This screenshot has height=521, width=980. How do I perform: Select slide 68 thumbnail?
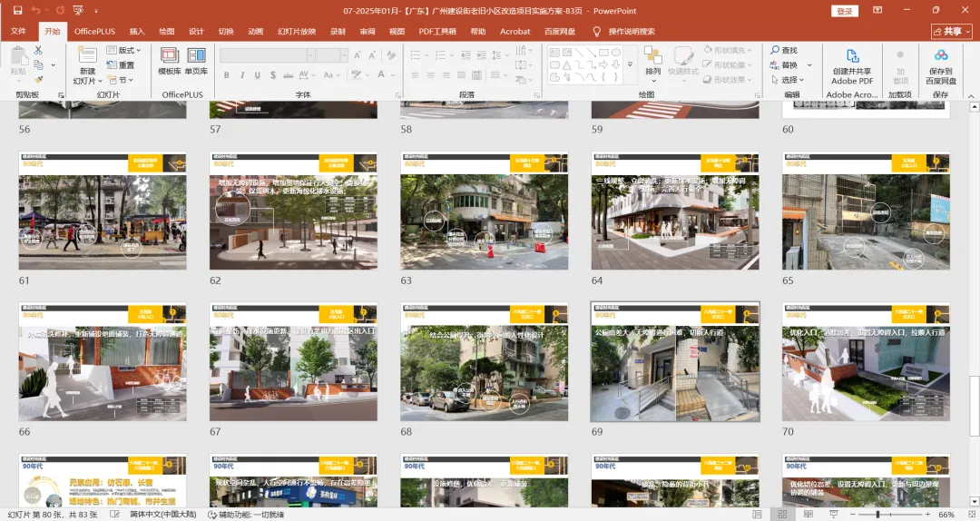click(x=485, y=363)
